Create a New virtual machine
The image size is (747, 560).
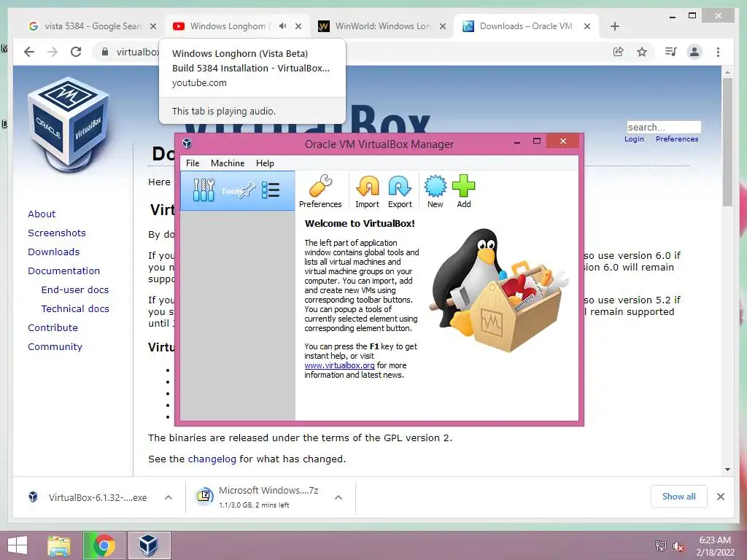435,192
